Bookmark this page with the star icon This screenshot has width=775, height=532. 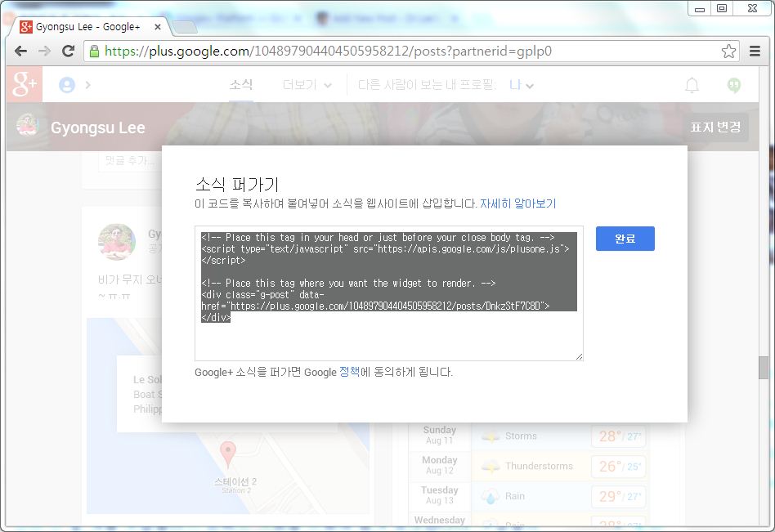click(728, 51)
